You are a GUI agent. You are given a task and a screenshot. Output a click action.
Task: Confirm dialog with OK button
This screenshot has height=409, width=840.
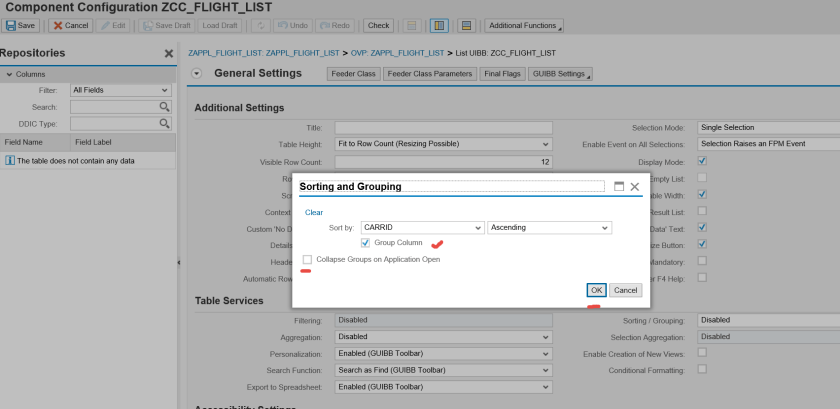pyautogui.click(x=596, y=290)
